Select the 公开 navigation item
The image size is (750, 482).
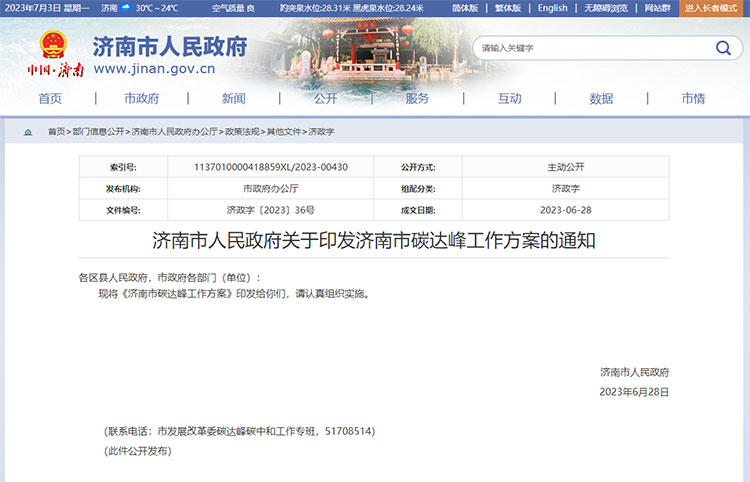[325, 98]
